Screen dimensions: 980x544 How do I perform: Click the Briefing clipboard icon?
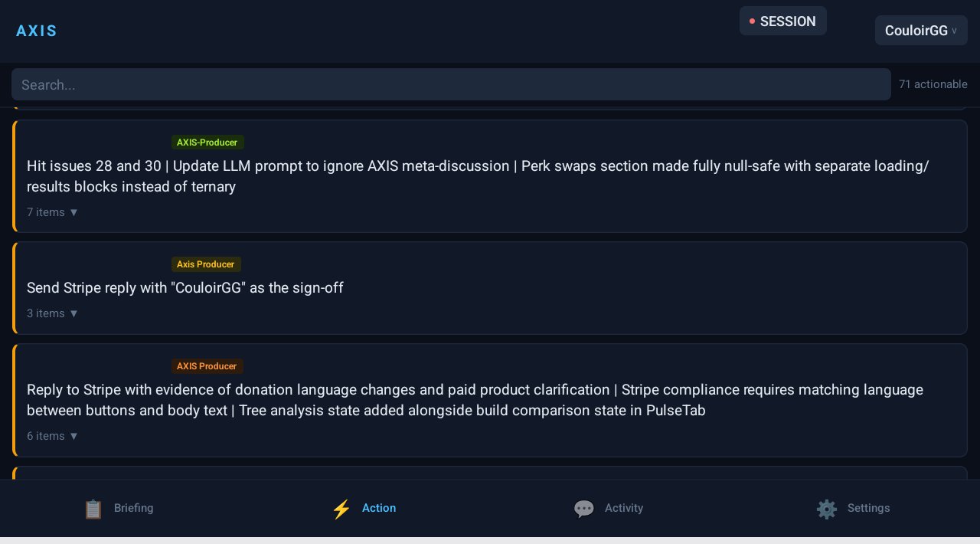pos(93,509)
